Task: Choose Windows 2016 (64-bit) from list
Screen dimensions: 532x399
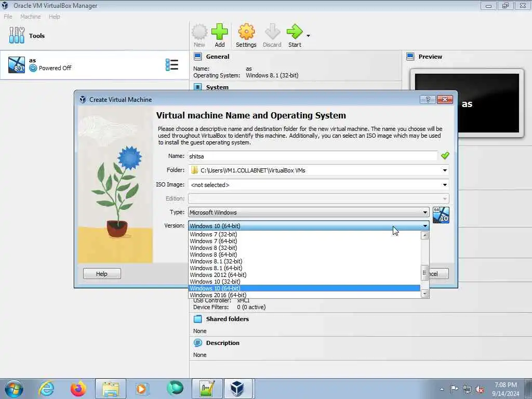Action: click(304, 295)
